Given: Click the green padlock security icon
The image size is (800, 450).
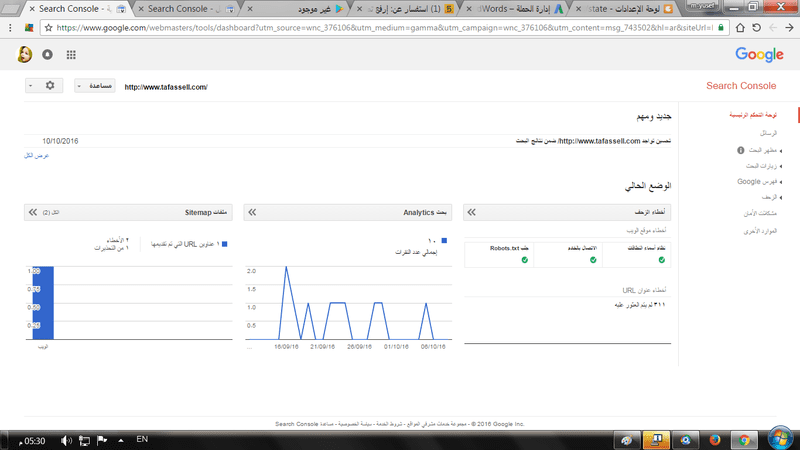Looking at the screenshot, I should pyautogui.click(x=721, y=28).
